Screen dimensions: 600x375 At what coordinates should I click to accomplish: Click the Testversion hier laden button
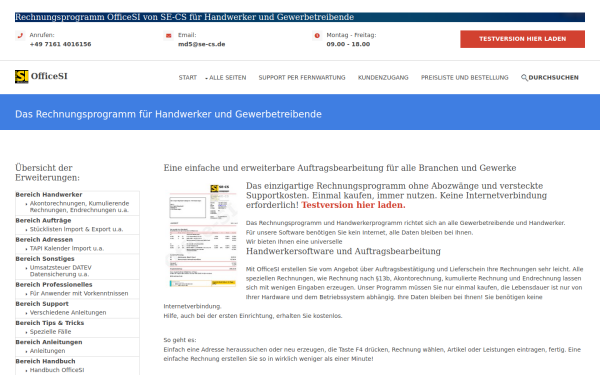(x=522, y=39)
